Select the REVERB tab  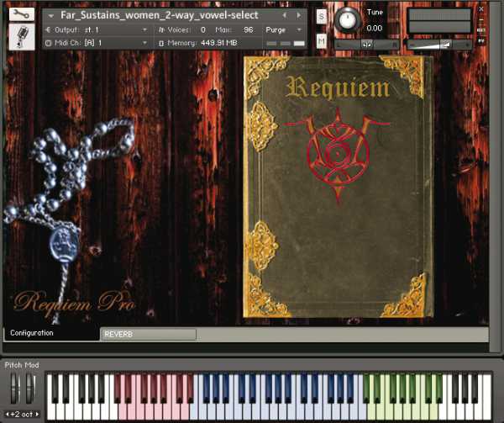point(148,334)
